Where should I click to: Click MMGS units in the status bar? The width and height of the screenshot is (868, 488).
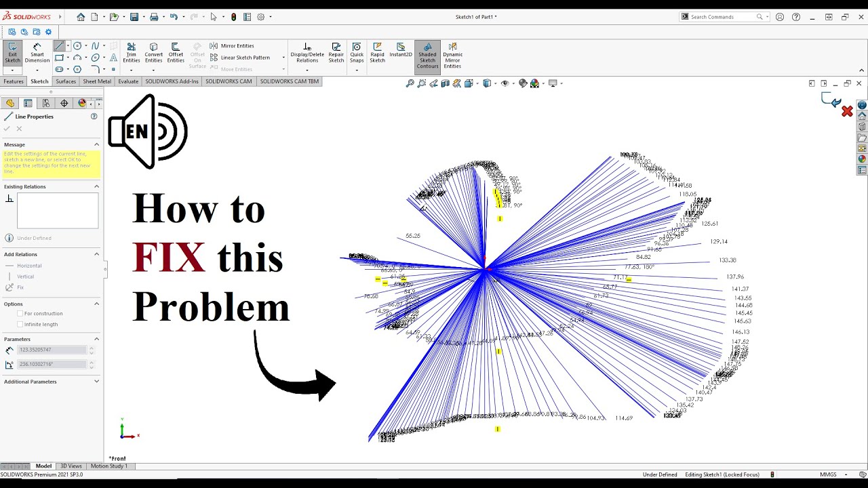[828, 474]
